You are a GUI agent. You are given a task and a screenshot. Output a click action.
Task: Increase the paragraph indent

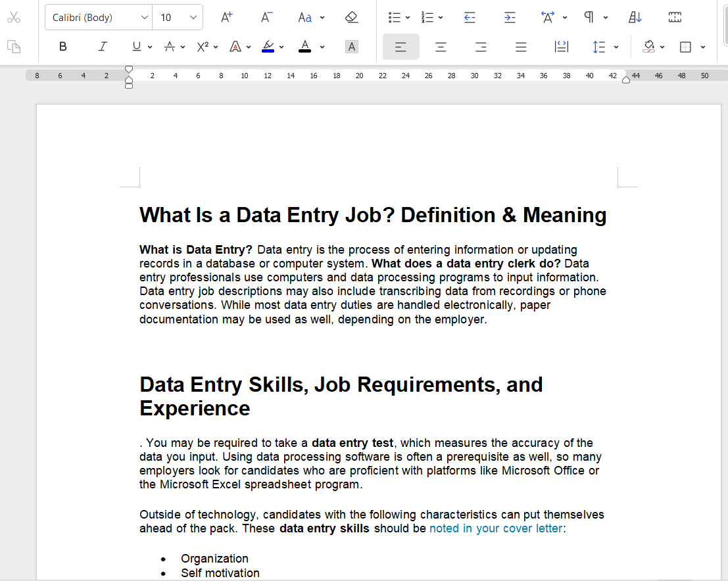tap(510, 18)
